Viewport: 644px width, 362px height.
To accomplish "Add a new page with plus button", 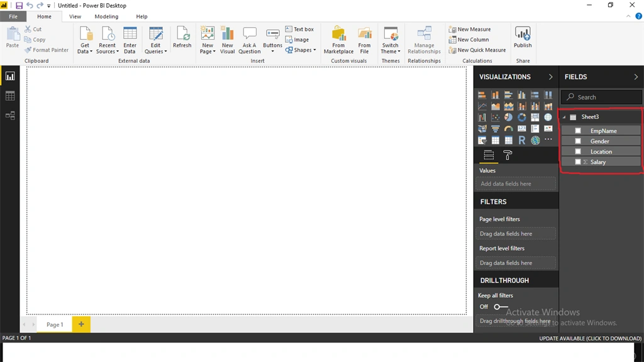I will click(x=81, y=324).
